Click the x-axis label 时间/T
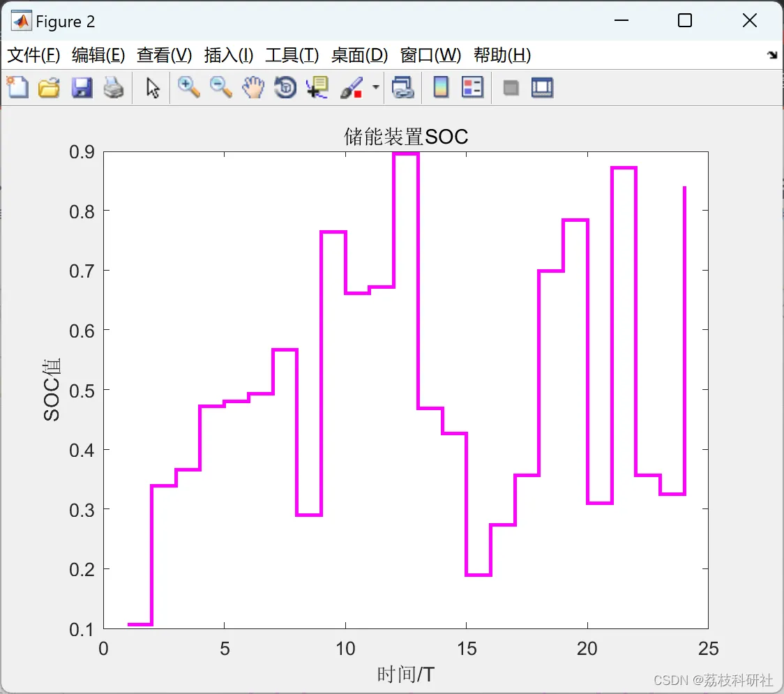This screenshot has height=694, width=784. tap(405, 674)
